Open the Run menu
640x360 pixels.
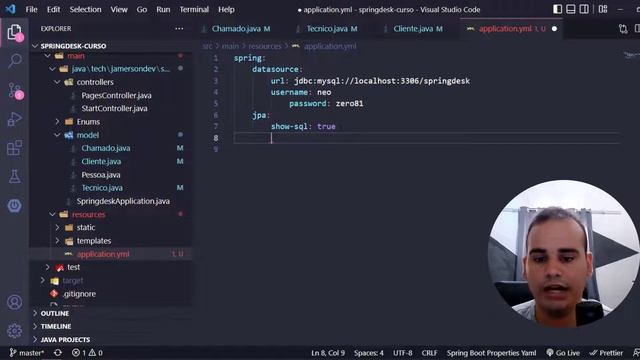pos(163,9)
